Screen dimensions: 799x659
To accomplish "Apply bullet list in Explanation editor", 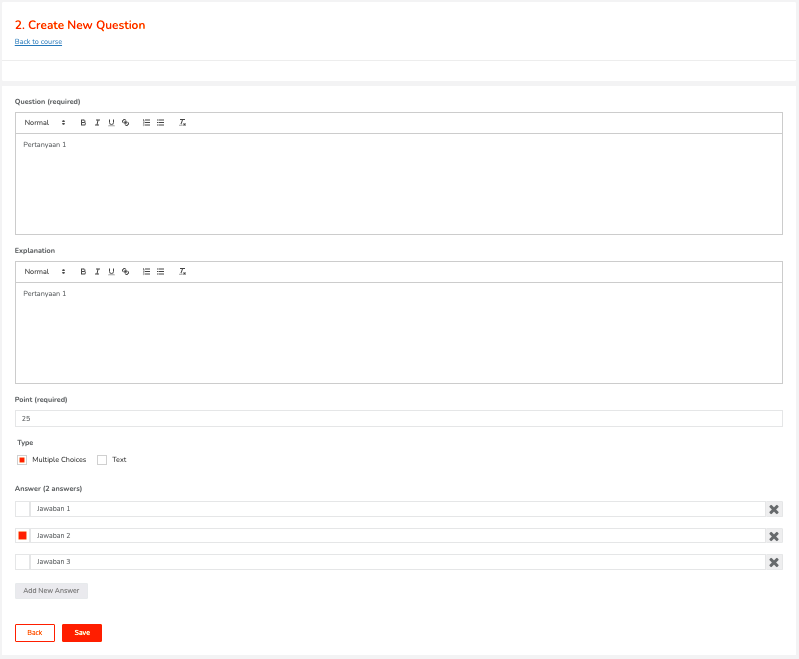I will (161, 272).
